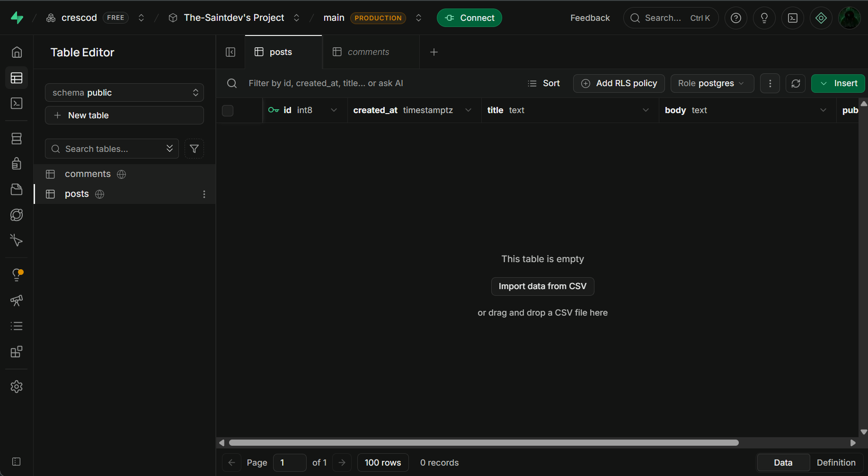868x476 pixels.
Task: Click the down arrow of vertical scrollbar
Action: [x=864, y=432]
